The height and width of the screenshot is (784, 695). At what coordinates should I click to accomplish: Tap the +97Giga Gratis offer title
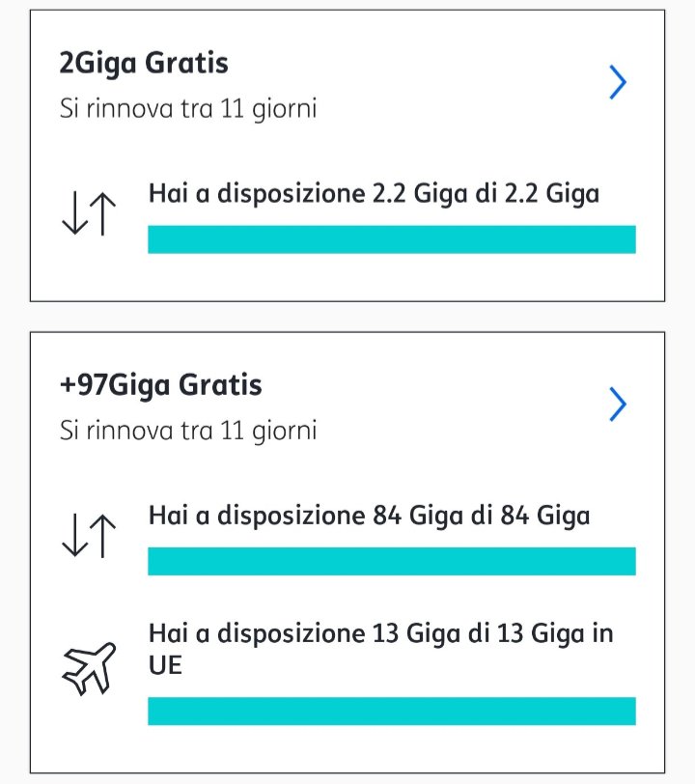tap(160, 385)
